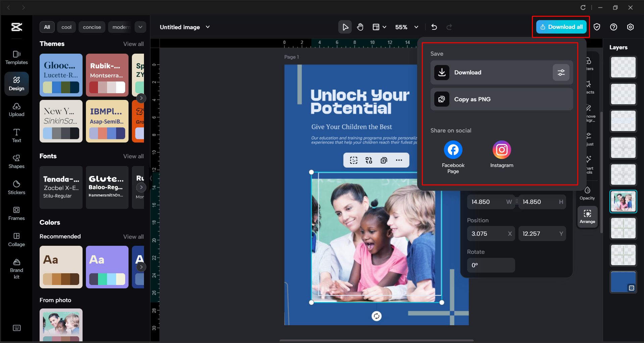Click the Download all button

(560, 27)
